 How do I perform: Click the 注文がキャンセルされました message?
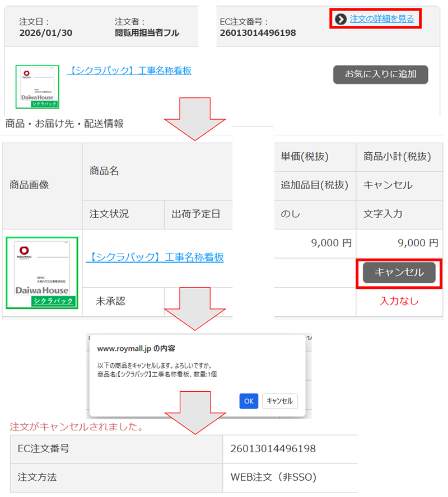click(76, 427)
